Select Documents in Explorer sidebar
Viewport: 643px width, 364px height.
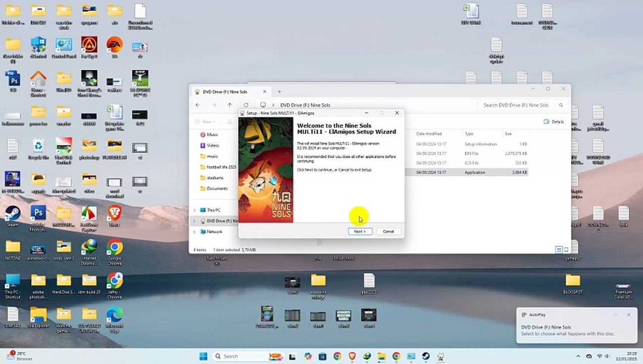click(x=217, y=189)
